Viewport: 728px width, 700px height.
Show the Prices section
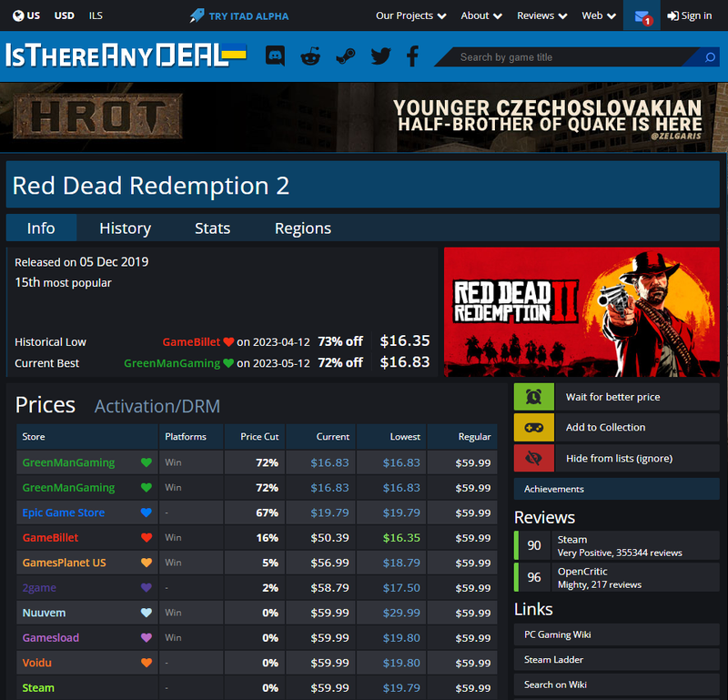click(x=45, y=404)
